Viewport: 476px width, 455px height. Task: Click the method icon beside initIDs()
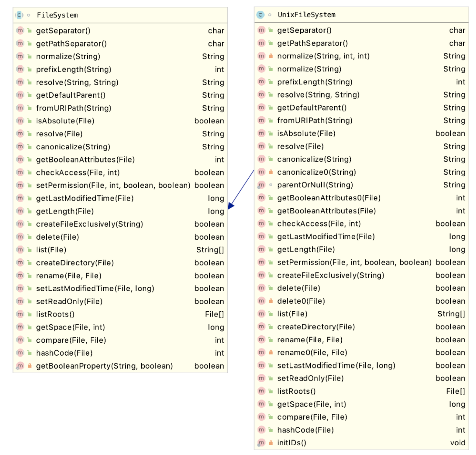[x=261, y=443]
